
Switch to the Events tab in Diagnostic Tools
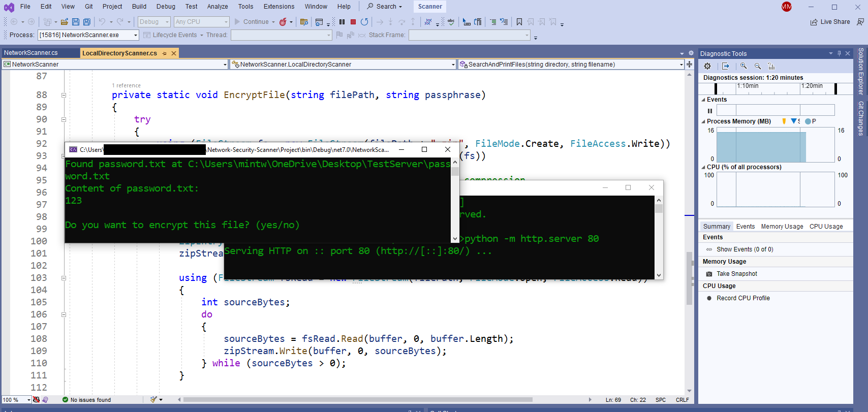[746, 227]
